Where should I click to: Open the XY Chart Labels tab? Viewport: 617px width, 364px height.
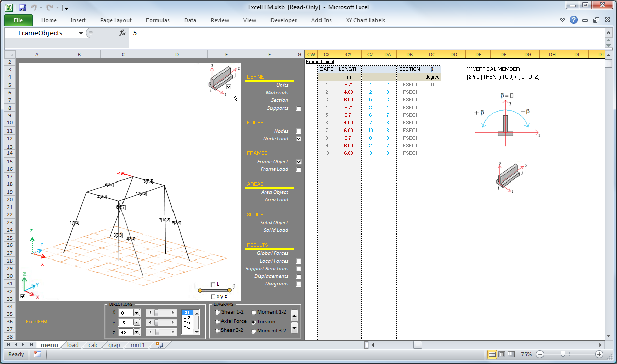click(x=365, y=20)
